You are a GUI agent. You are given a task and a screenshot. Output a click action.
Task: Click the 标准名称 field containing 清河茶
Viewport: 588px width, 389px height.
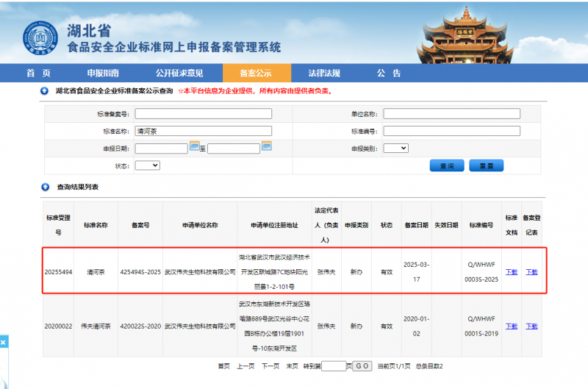coord(203,131)
